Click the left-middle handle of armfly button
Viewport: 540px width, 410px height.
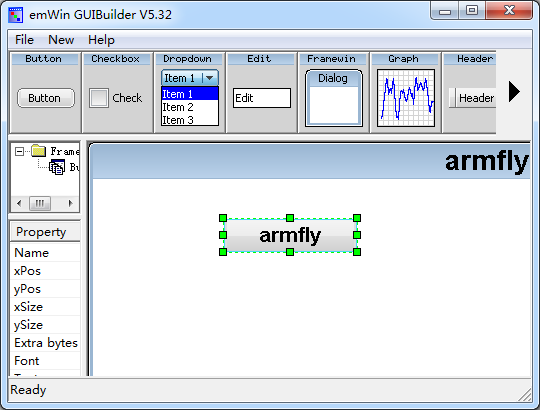[x=223, y=235]
